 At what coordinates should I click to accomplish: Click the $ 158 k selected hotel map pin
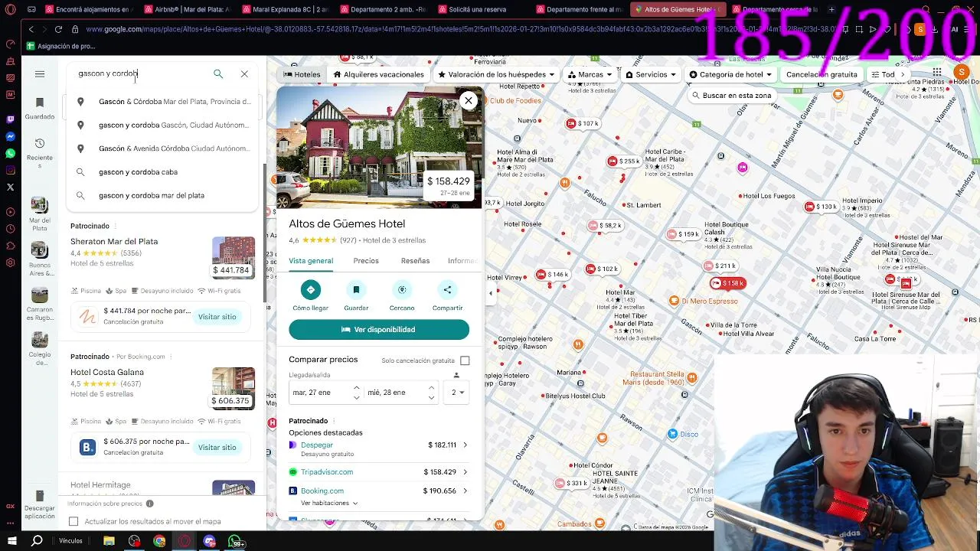click(x=727, y=283)
